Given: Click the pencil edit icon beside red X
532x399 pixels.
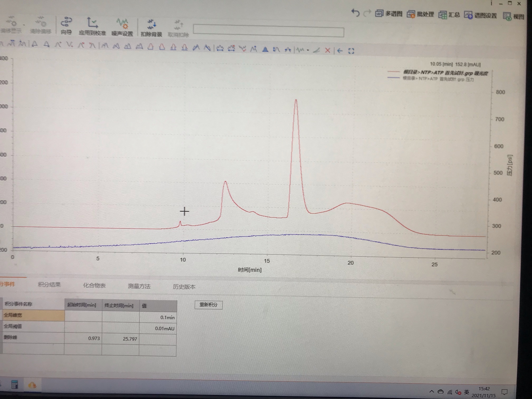Looking at the screenshot, I should (x=317, y=50).
